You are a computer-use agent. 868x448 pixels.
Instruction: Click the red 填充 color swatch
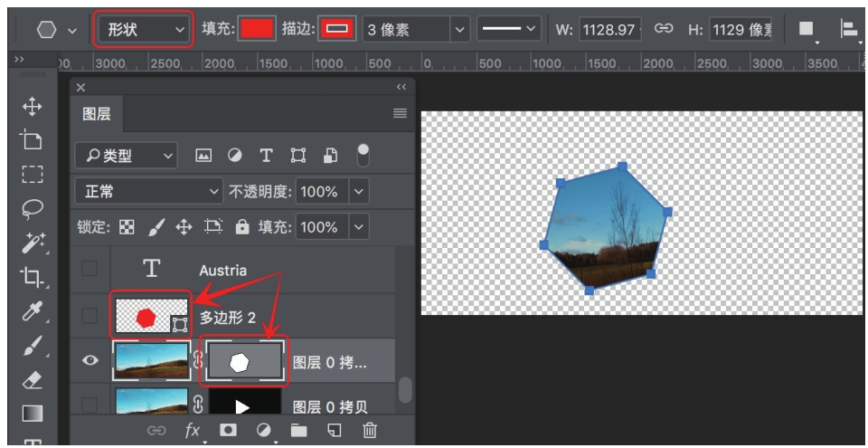[x=257, y=29]
